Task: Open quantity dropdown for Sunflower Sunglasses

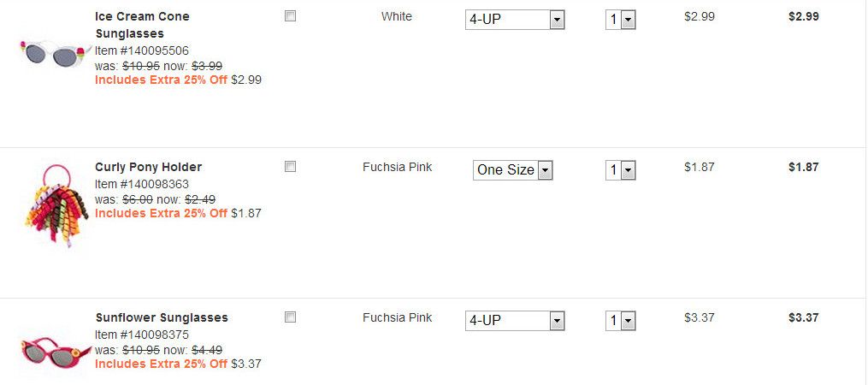Action: 620,321
